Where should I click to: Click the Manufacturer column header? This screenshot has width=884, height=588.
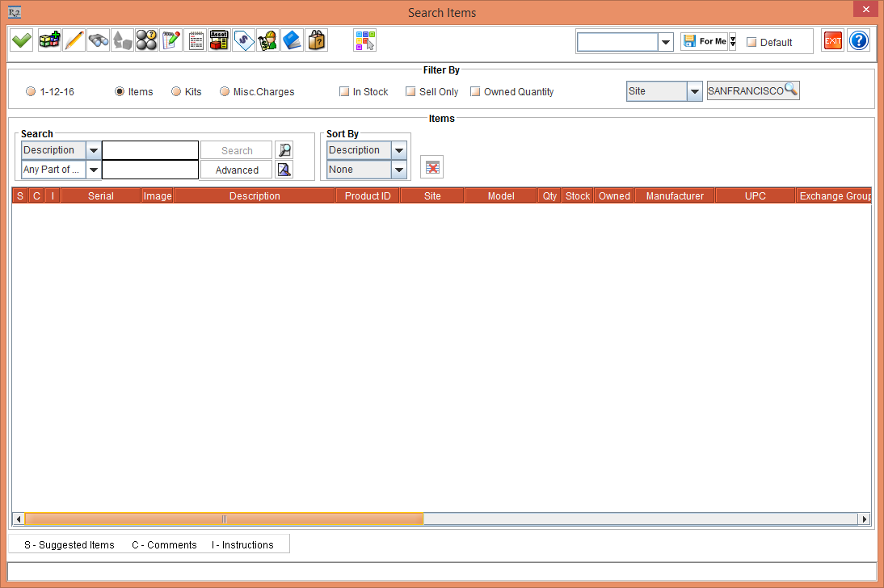click(x=675, y=196)
